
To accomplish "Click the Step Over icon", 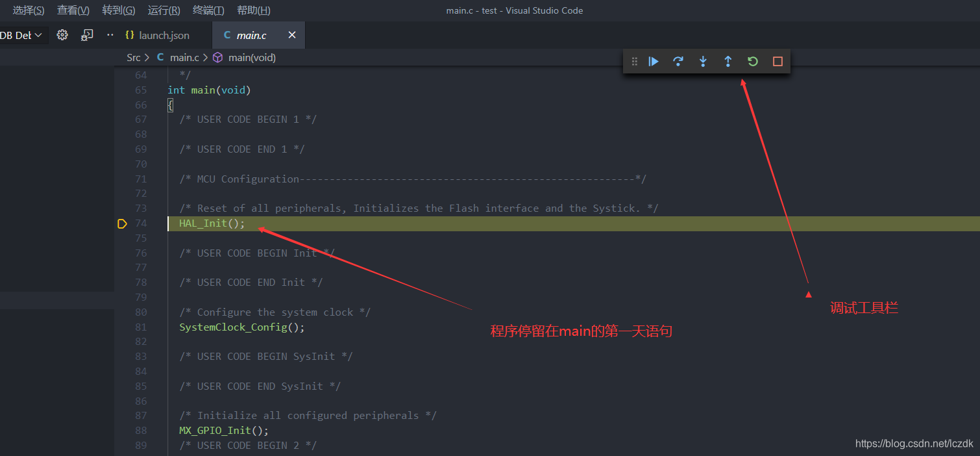I will click(x=678, y=61).
